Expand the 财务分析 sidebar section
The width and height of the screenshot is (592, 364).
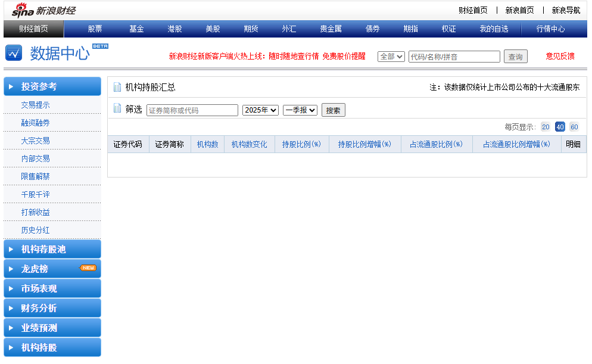point(52,308)
